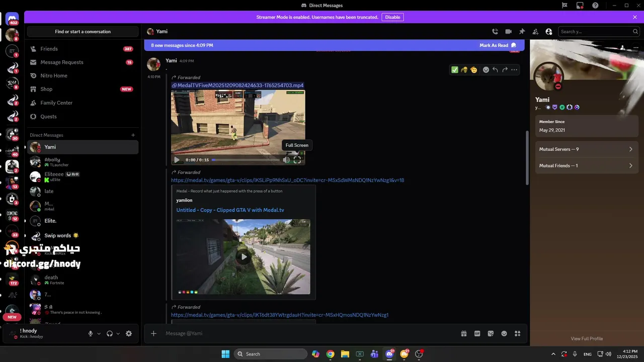Open File Explorer from taskbar
Image resolution: width=644 pixels, height=362 pixels.
point(345,354)
